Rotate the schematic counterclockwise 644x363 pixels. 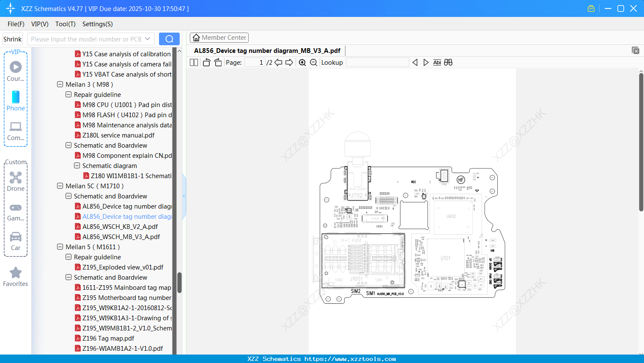[206, 62]
